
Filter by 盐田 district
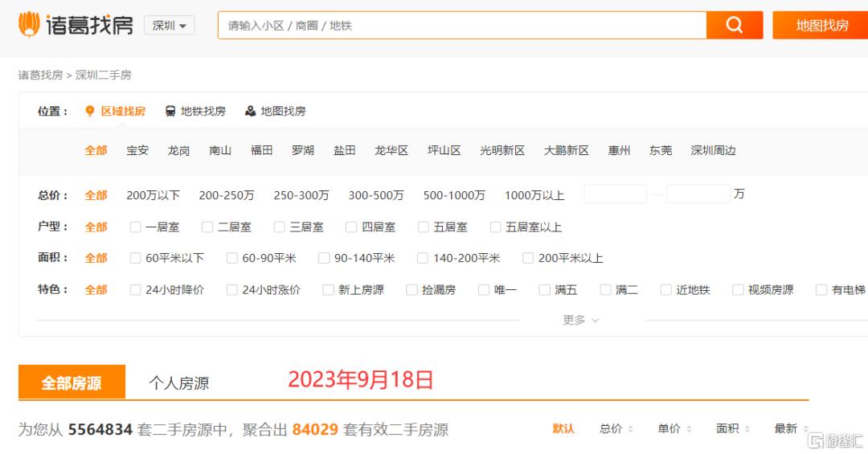point(344,150)
